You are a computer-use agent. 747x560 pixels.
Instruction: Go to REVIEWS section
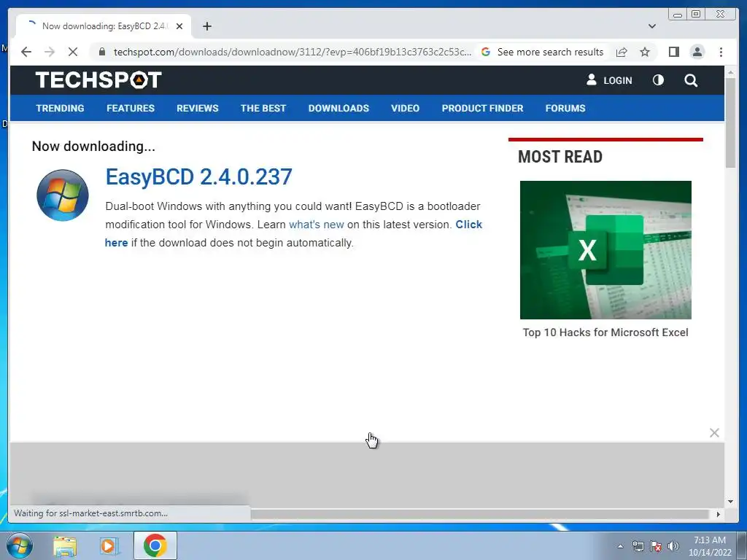tap(197, 108)
